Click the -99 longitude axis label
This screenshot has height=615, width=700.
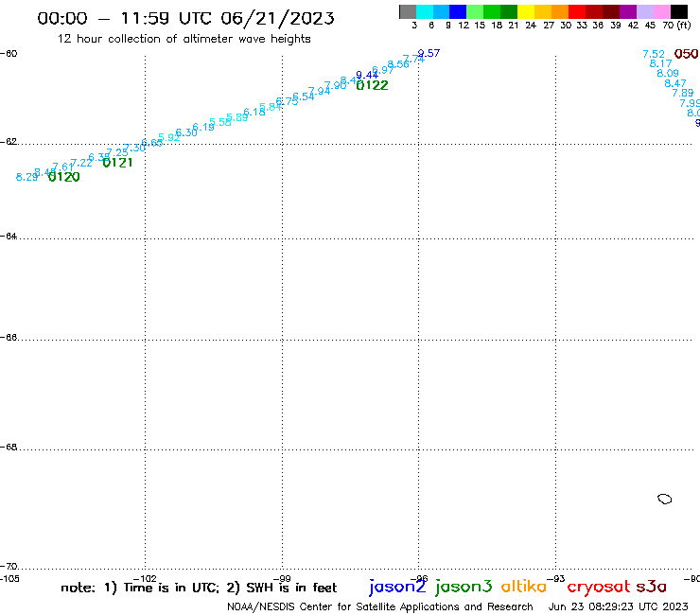pos(282,579)
